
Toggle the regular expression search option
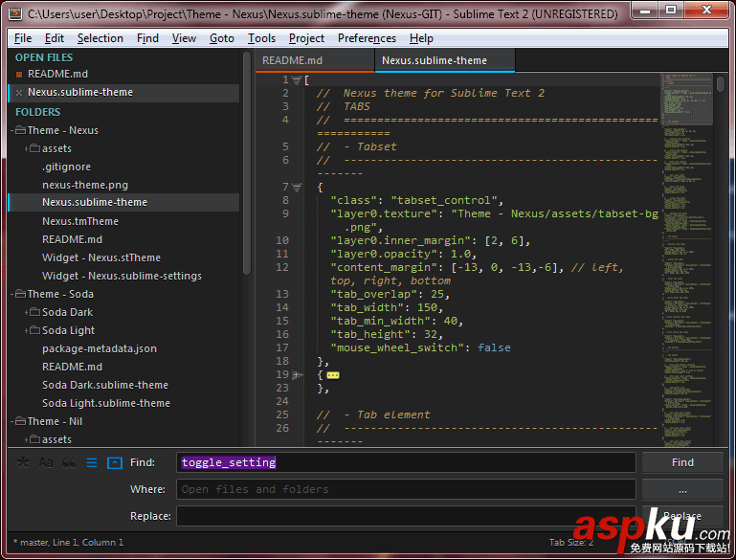[22, 462]
